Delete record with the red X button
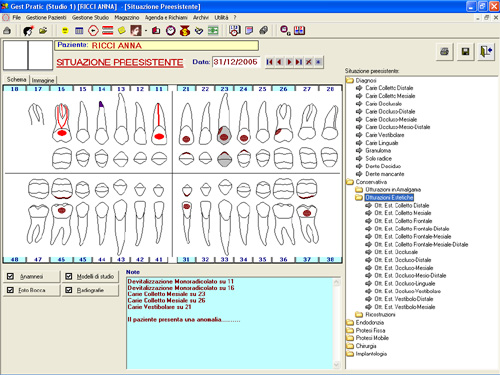The width and height of the screenshot is (500, 375). pyautogui.click(x=309, y=62)
